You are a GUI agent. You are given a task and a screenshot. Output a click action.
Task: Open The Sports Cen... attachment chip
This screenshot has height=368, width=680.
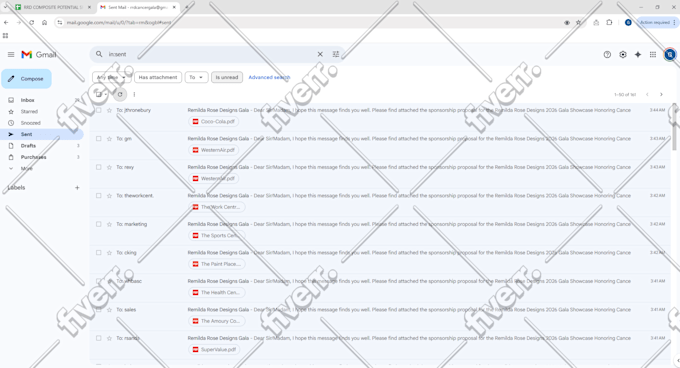[x=216, y=236]
